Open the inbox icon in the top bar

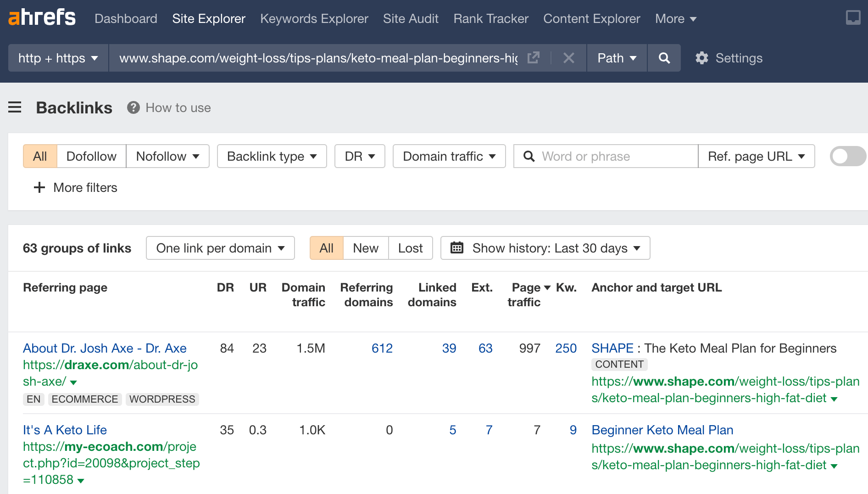pyautogui.click(x=853, y=18)
